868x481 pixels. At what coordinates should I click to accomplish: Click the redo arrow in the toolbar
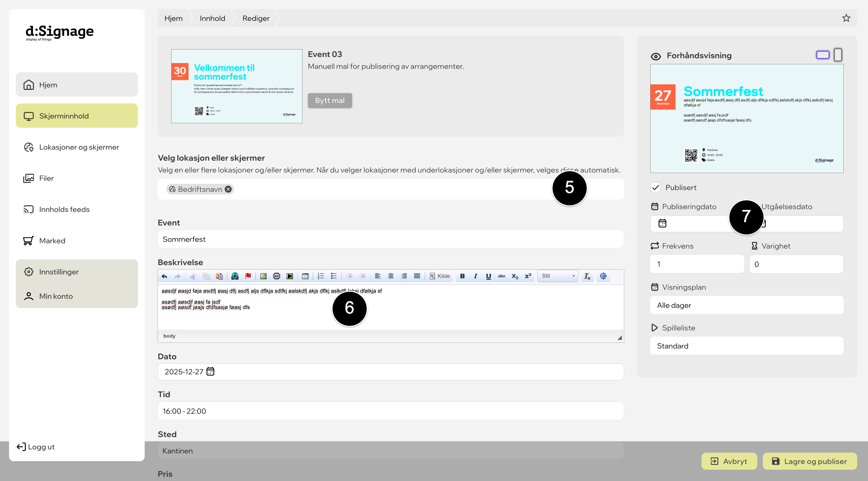pyautogui.click(x=178, y=276)
